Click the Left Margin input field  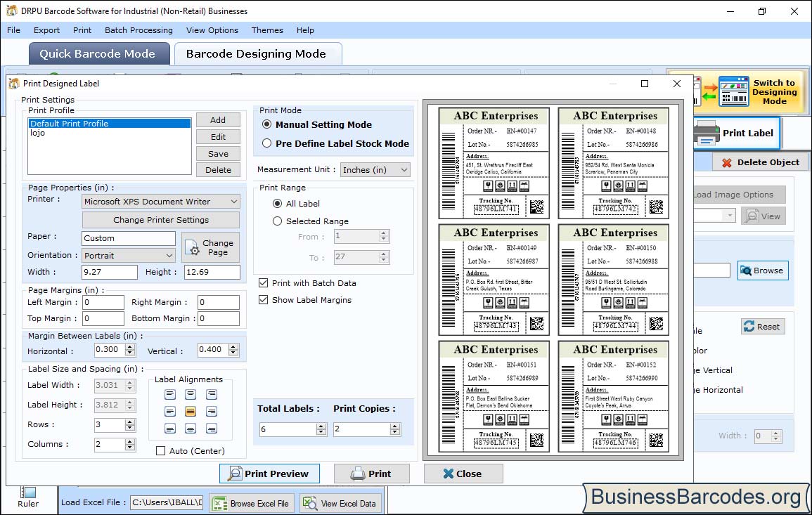pos(103,302)
